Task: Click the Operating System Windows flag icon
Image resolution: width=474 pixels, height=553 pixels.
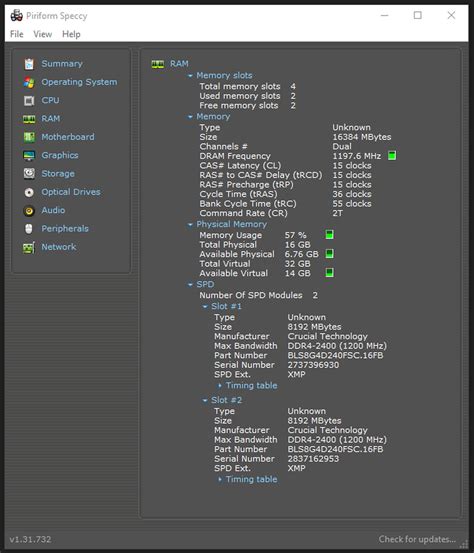Action: click(x=29, y=82)
